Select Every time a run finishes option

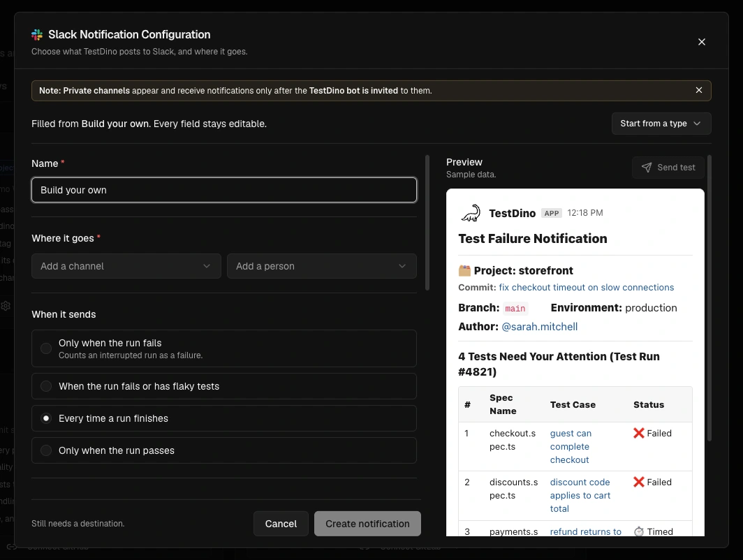pyautogui.click(x=223, y=418)
